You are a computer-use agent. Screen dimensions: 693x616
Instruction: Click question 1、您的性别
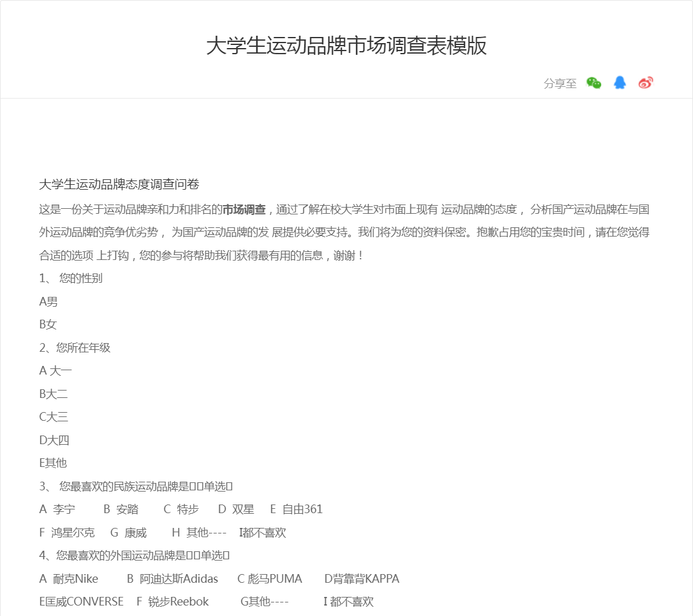pyautogui.click(x=71, y=278)
